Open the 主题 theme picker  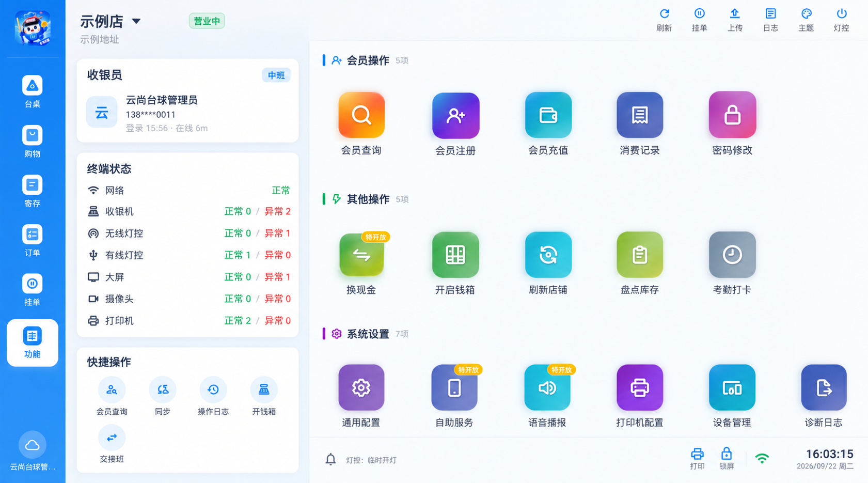point(806,20)
